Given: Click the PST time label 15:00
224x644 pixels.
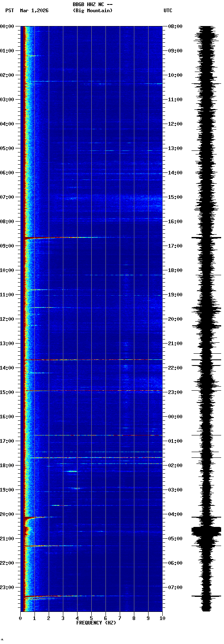Looking at the screenshot, I should click(x=7, y=392).
